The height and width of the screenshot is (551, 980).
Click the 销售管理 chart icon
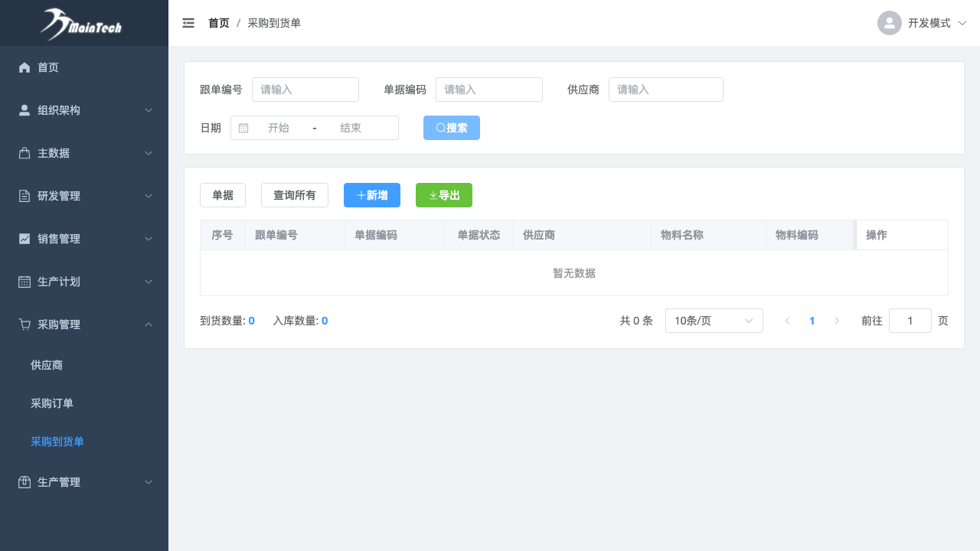click(x=24, y=239)
